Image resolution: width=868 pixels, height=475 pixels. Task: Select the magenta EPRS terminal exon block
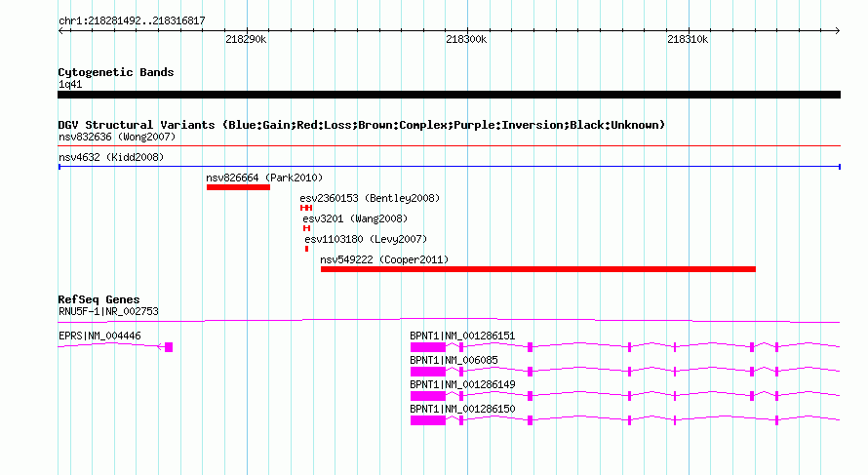click(169, 347)
